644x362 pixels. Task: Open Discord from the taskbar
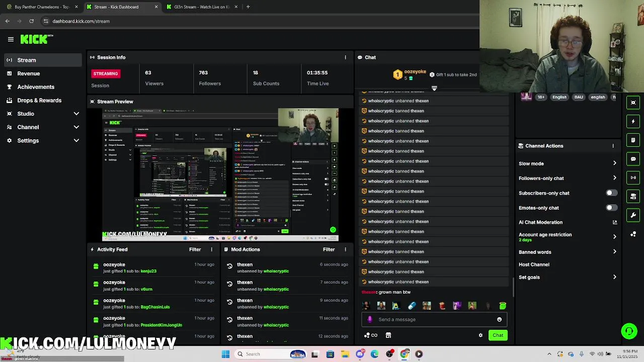[360, 354]
